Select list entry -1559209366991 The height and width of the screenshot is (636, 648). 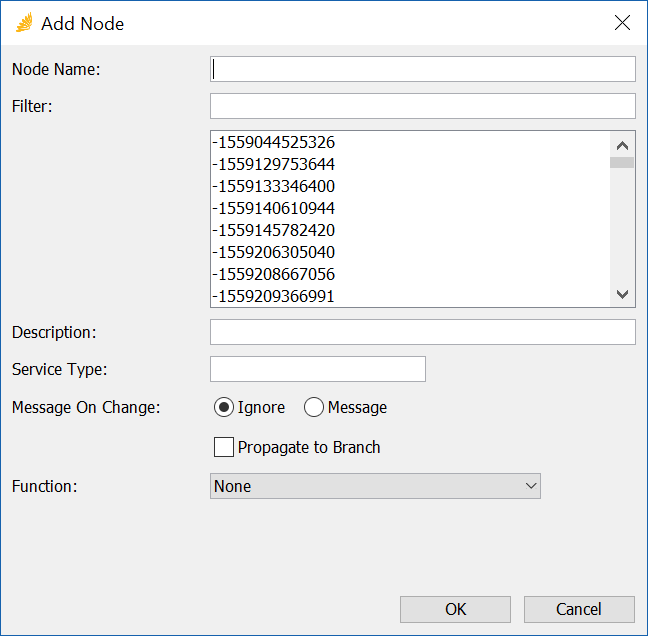(410, 296)
